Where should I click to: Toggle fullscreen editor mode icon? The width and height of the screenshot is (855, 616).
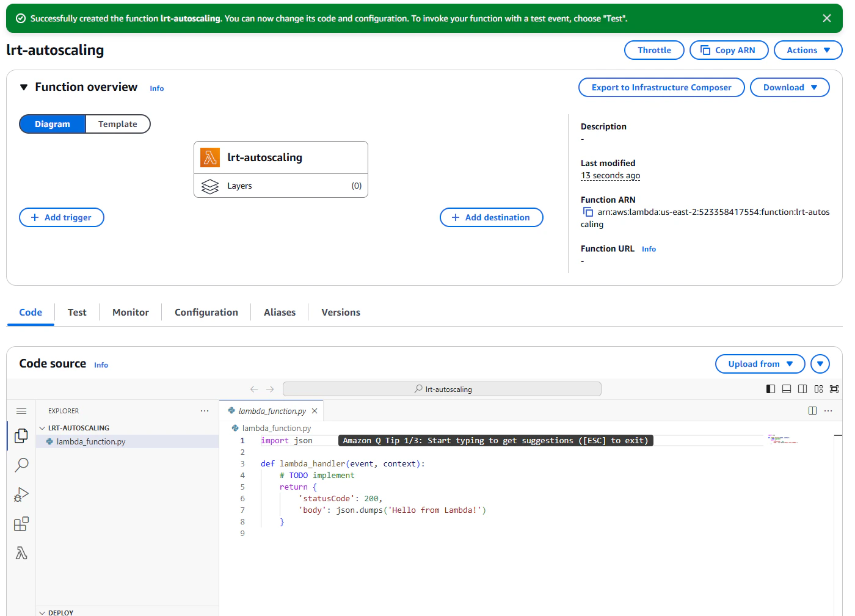(x=834, y=389)
